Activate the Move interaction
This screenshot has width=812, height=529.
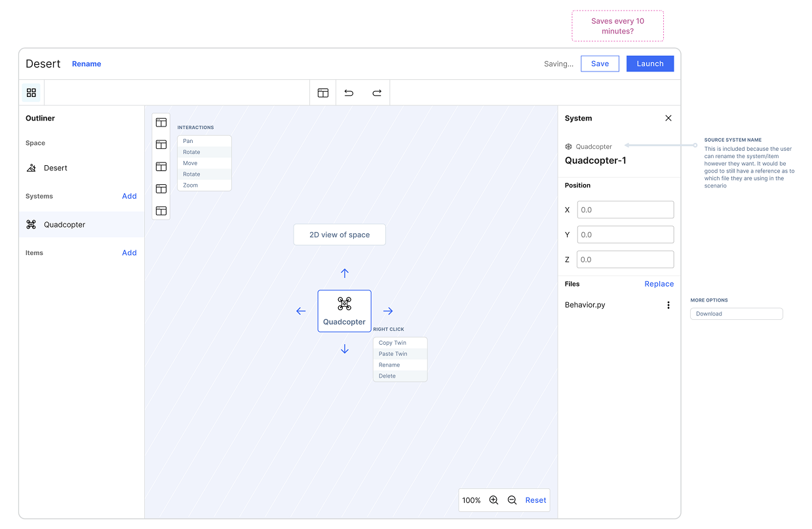coord(204,163)
